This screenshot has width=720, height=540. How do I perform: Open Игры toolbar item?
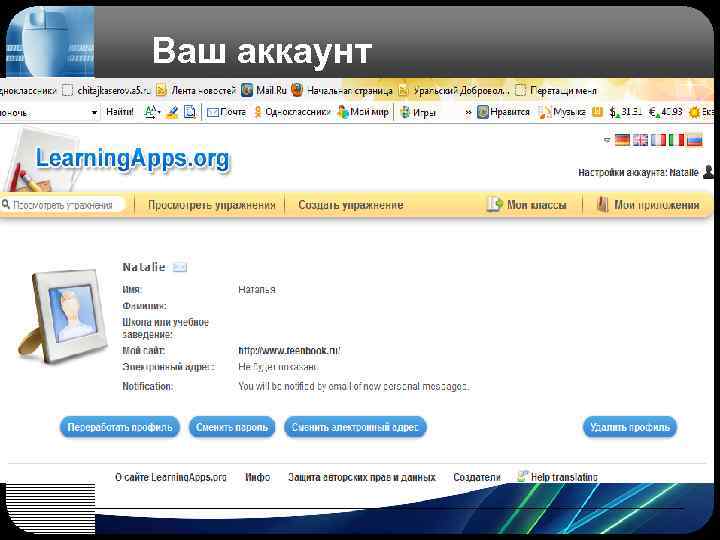418,112
